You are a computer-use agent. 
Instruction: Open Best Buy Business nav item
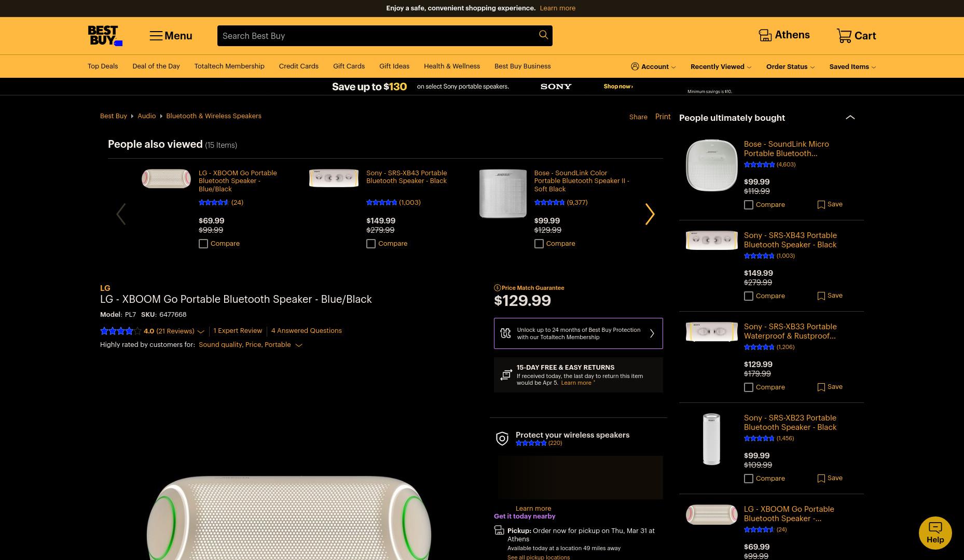click(x=522, y=66)
